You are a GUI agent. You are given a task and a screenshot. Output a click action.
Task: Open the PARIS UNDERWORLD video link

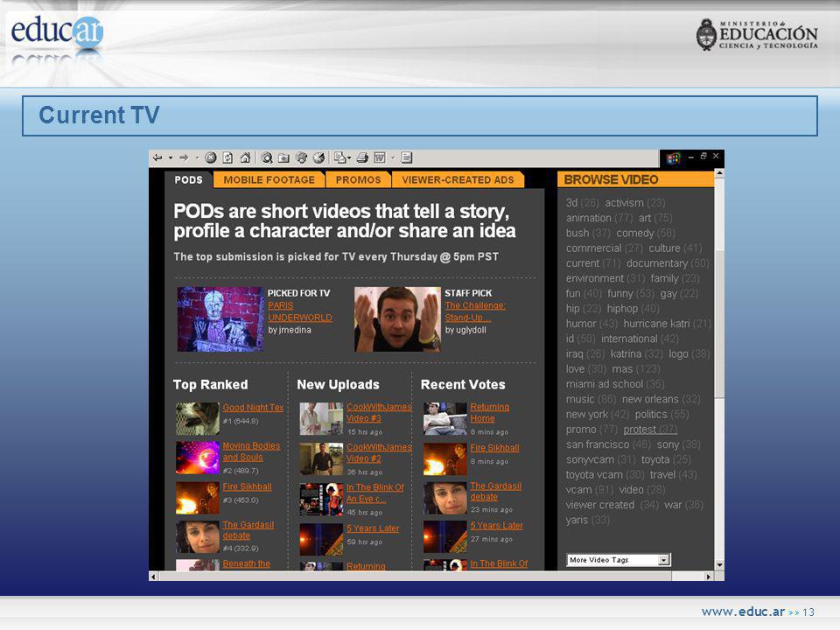tap(300, 311)
